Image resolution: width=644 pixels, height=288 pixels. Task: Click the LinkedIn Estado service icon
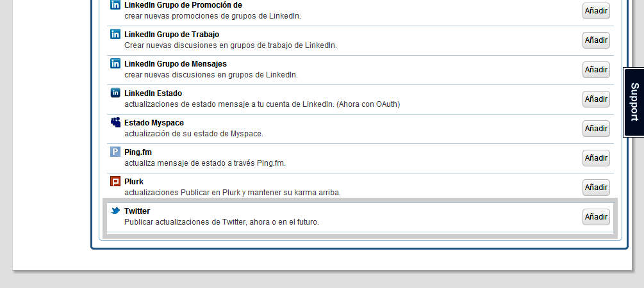point(115,93)
